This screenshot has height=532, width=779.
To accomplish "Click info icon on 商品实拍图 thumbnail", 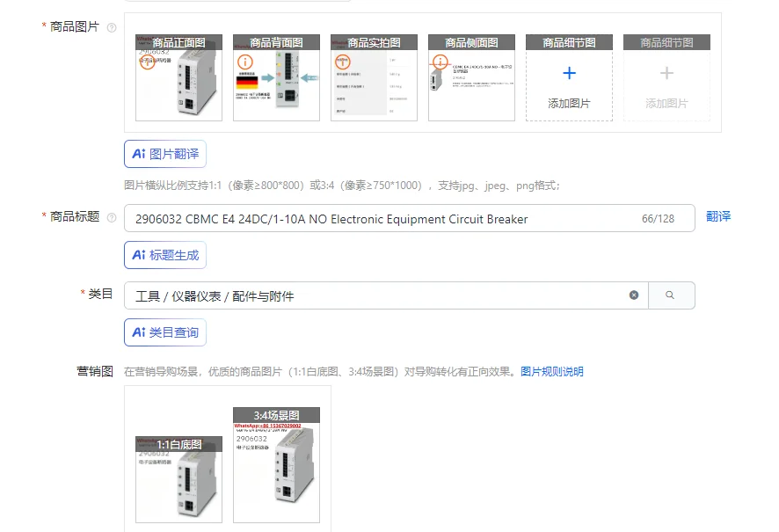I will point(342,62).
